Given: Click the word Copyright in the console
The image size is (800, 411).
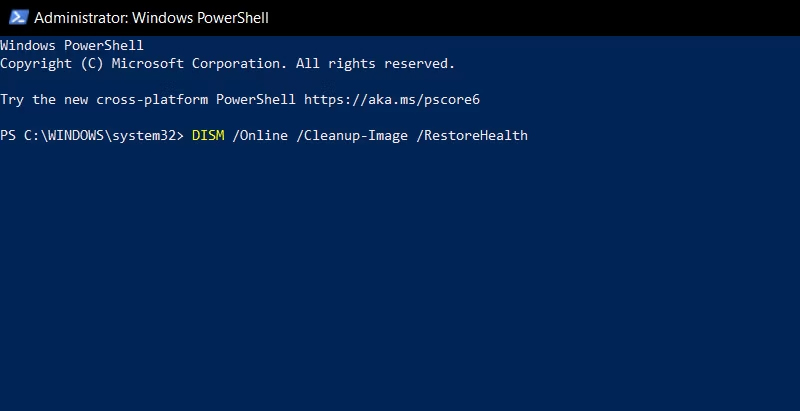Looking at the screenshot, I should (x=36, y=64).
